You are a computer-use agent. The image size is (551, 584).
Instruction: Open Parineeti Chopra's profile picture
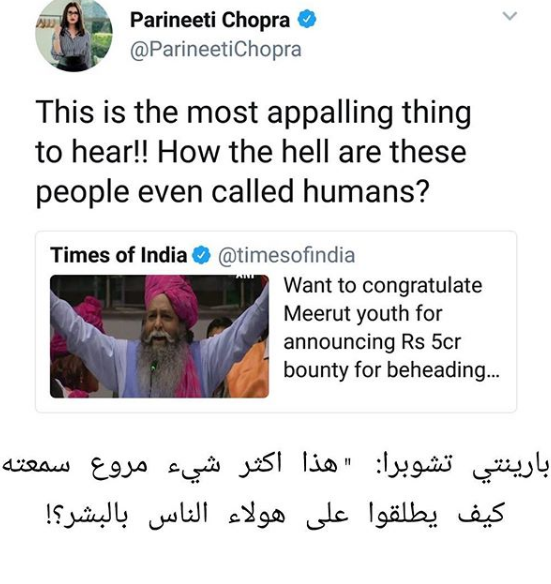[x=73, y=35]
